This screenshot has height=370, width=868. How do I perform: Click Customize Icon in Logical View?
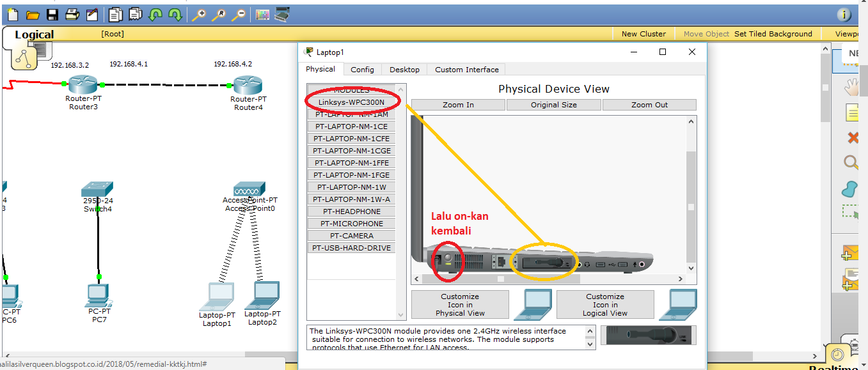pyautogui.click(x=605, y=304)
